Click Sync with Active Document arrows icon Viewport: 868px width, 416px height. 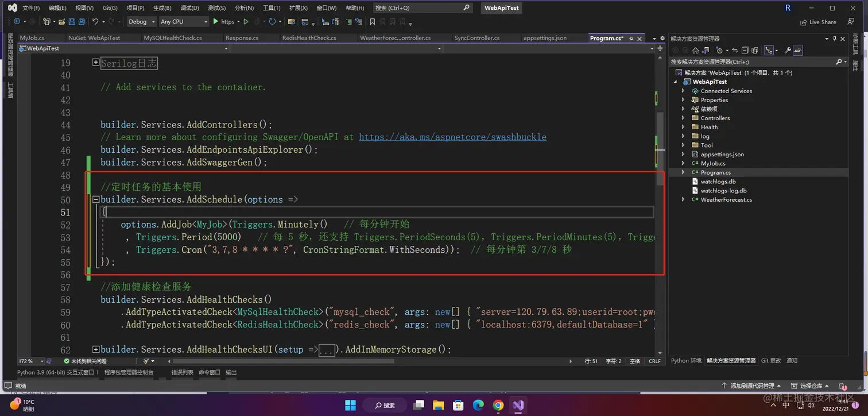tap(735, 51)
